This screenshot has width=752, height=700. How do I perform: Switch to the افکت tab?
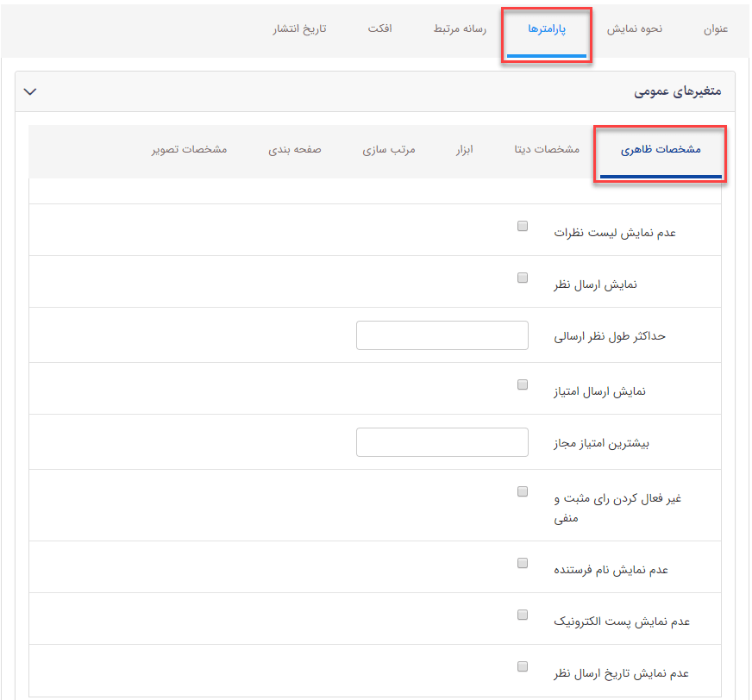[380, 28]
